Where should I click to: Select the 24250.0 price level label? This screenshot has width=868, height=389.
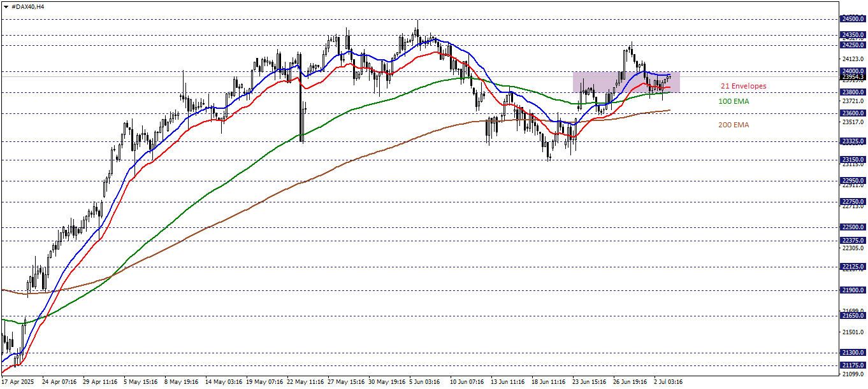(x=853, y=45)
